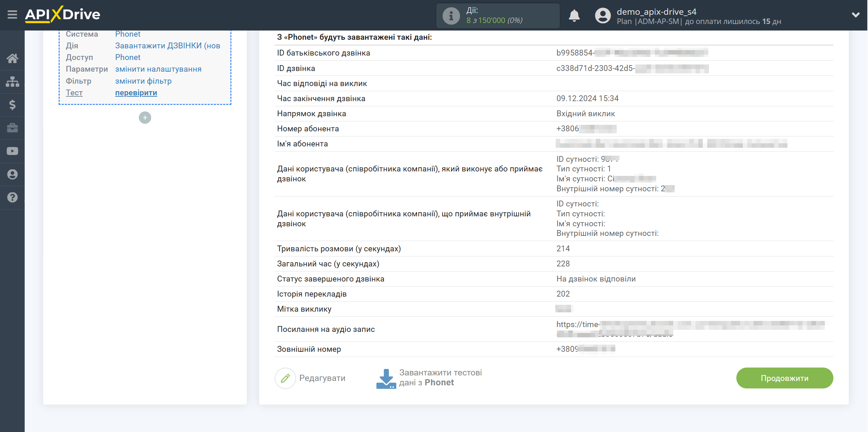Viewport: 868px width, 432px height.
Task: Click the 'Історія перекладів' label
Action: [x=312, y=294]
